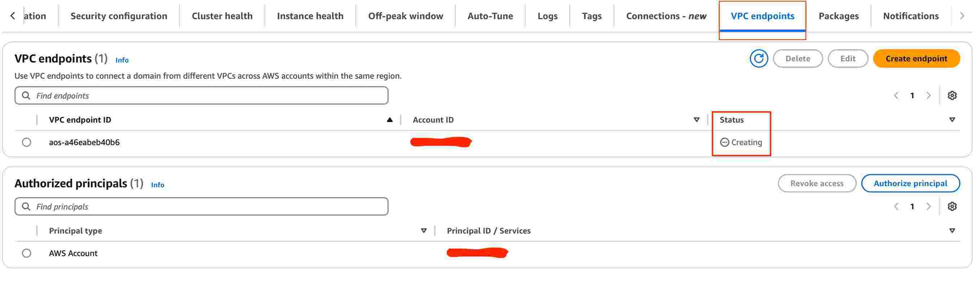Refresh the VPC endpoints list

(758, 59)
